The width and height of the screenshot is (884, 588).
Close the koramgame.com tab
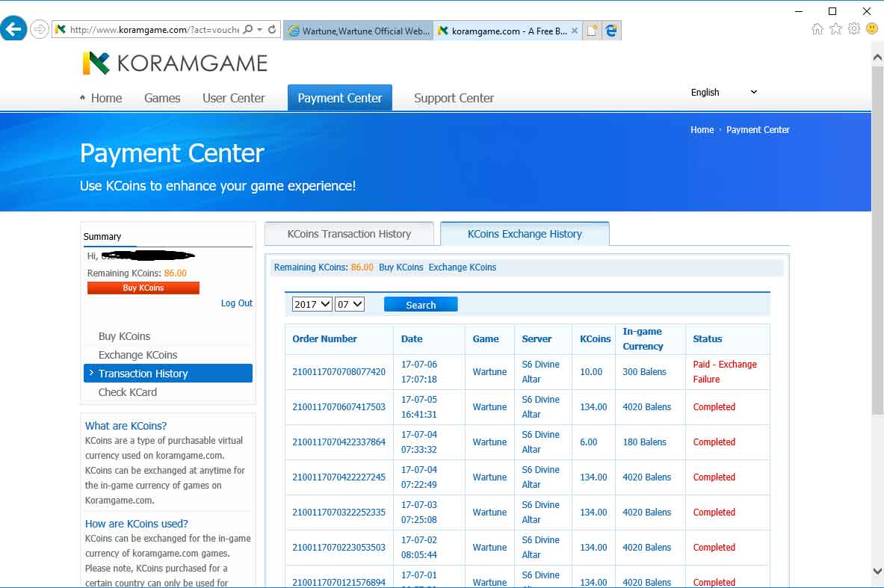[x=575, y=31]
